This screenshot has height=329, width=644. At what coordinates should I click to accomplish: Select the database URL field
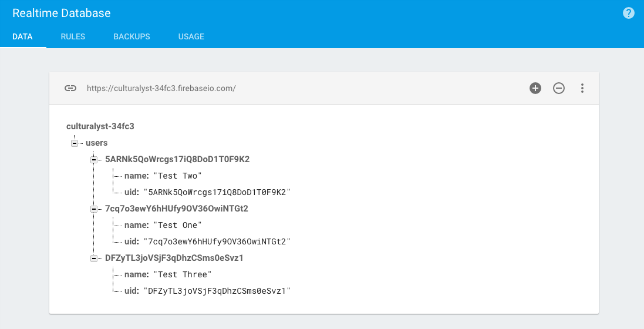(x=161, y=88)
